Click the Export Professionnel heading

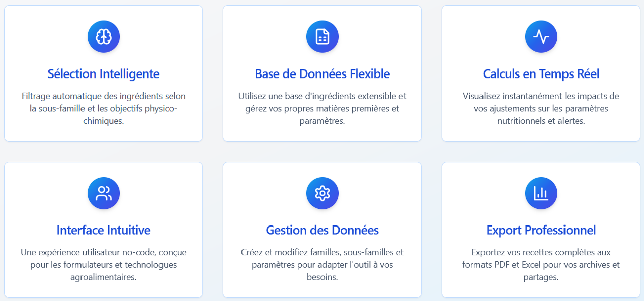coord(541,231)
